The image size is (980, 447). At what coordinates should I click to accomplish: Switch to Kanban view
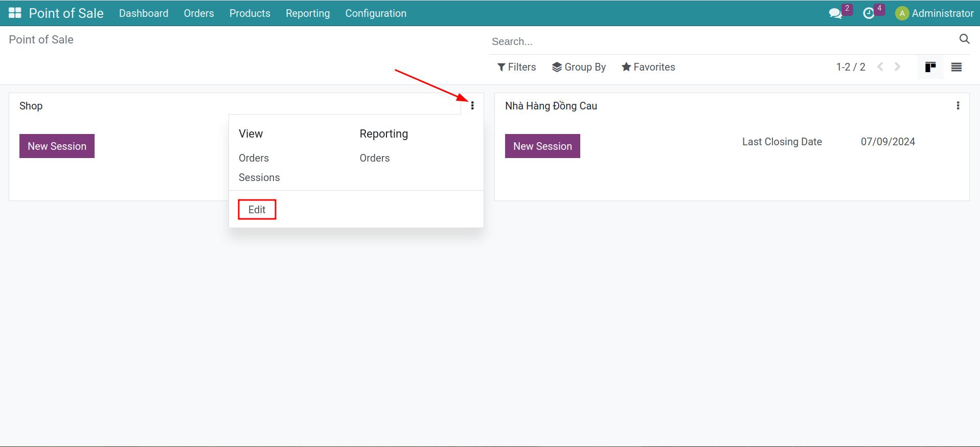coord(930,67)
